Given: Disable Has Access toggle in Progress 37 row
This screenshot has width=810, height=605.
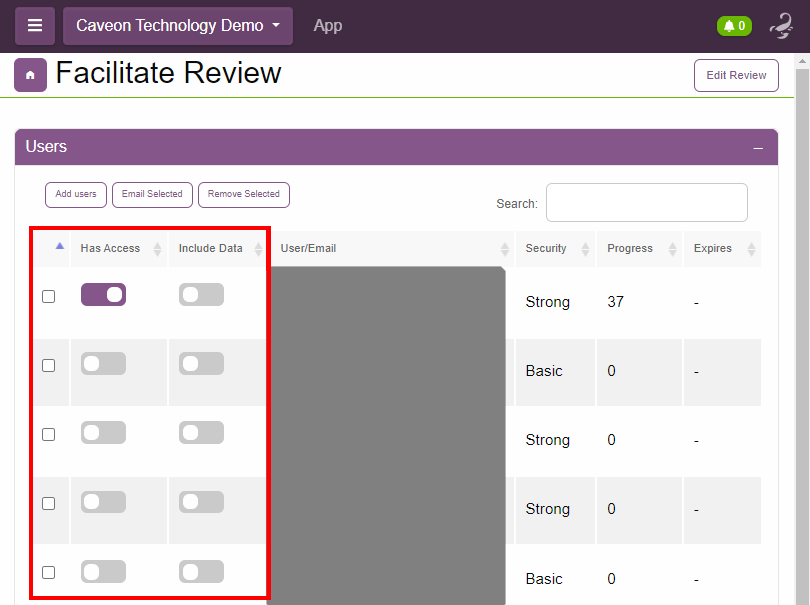Looking at the screenshot, I should coord(103,294).
